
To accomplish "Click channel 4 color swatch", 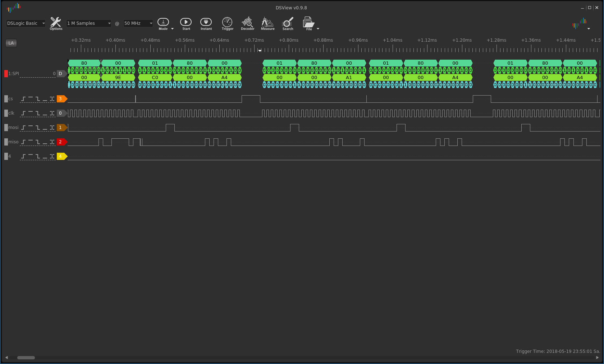I will (x=6, y=156).
